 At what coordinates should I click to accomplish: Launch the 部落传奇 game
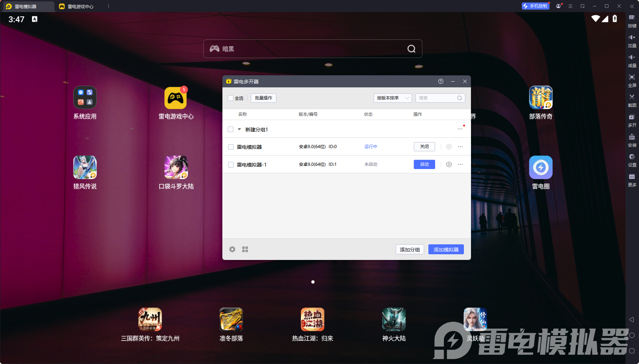[541, 97]
